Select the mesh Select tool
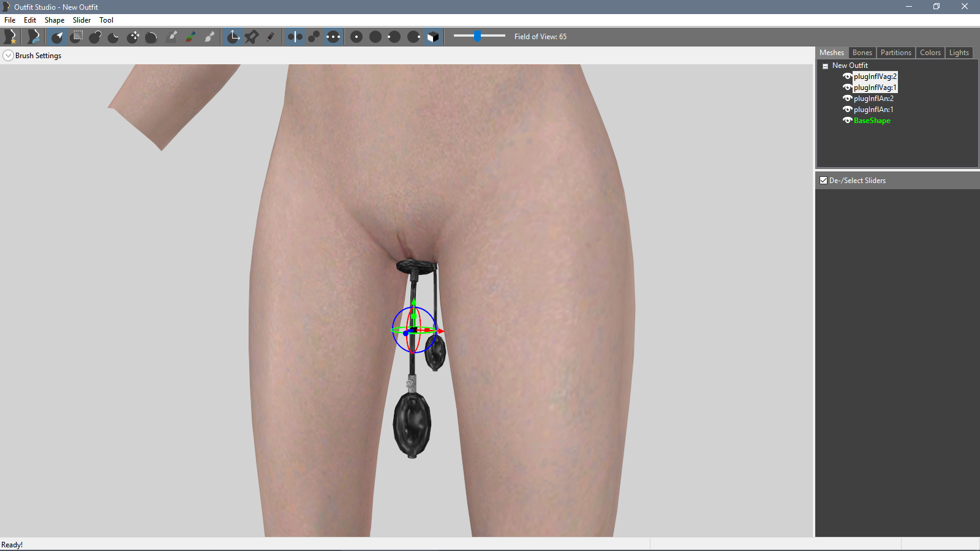980x551 pixels. point(58,37)
